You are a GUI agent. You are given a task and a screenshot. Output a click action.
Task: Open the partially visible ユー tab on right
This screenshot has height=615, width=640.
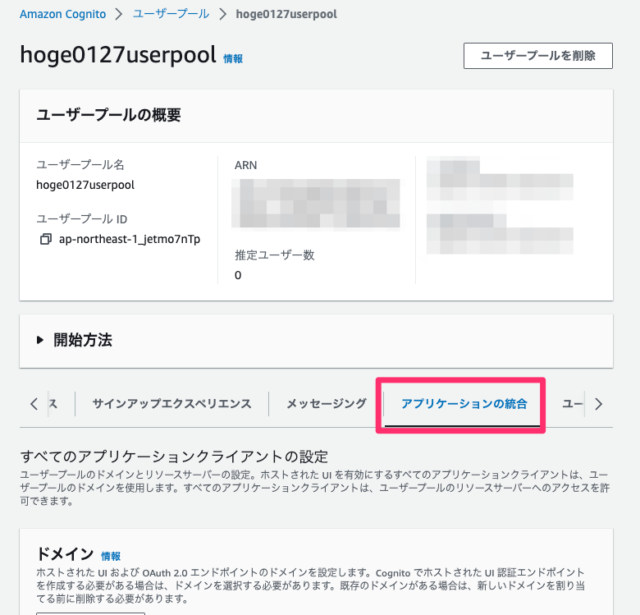click(572, 404)
